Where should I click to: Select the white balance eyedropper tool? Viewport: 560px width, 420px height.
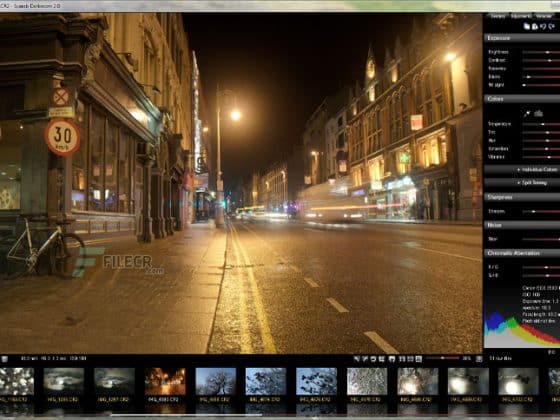point(527,114)
